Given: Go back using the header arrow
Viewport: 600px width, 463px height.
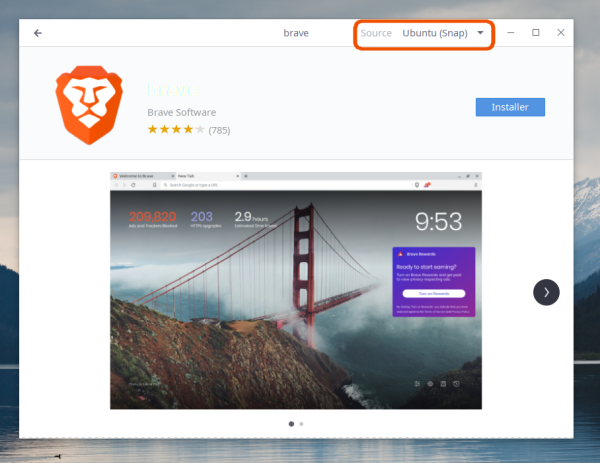Looking at the screenshot, I should point(38,33).
